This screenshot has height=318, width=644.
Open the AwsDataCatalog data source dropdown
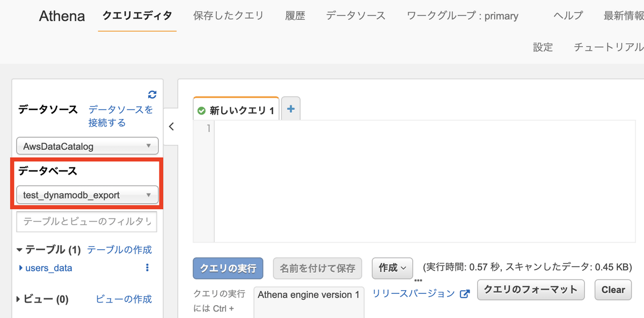(x=87, y=146)
